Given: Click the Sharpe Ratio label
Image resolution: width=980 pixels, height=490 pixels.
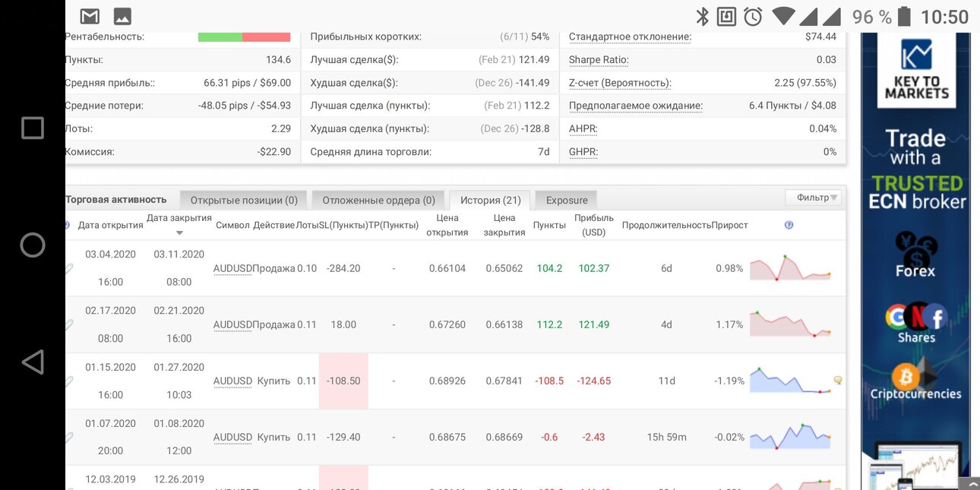Looking at the screenshot, I should (599, 60).
